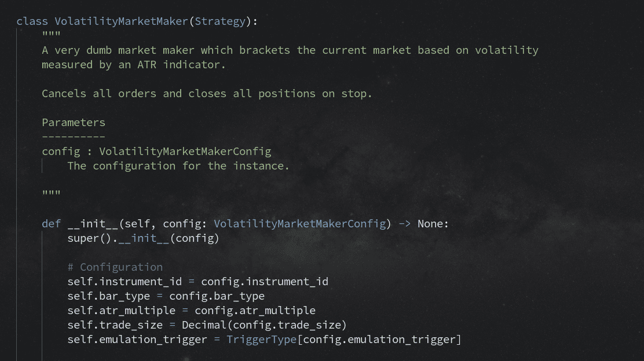Click the None return annotation
This screenshot has height=361, width=644.
(x=430, y=223)
